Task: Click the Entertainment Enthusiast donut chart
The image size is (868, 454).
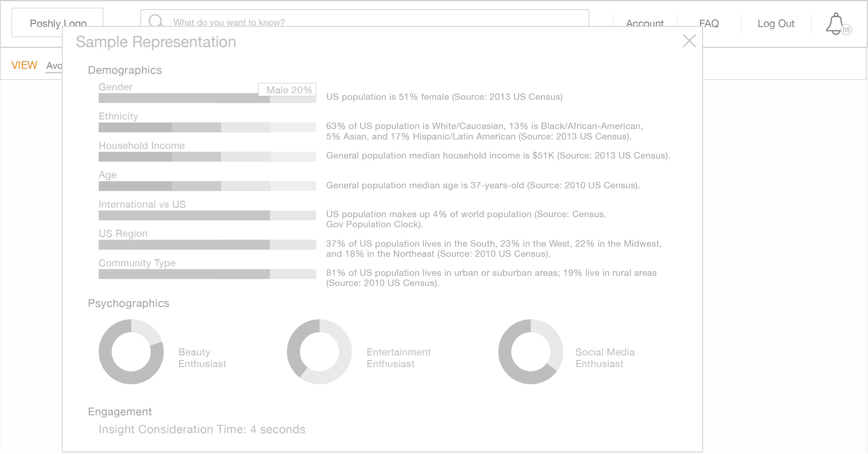Action: tap(319, 352)
